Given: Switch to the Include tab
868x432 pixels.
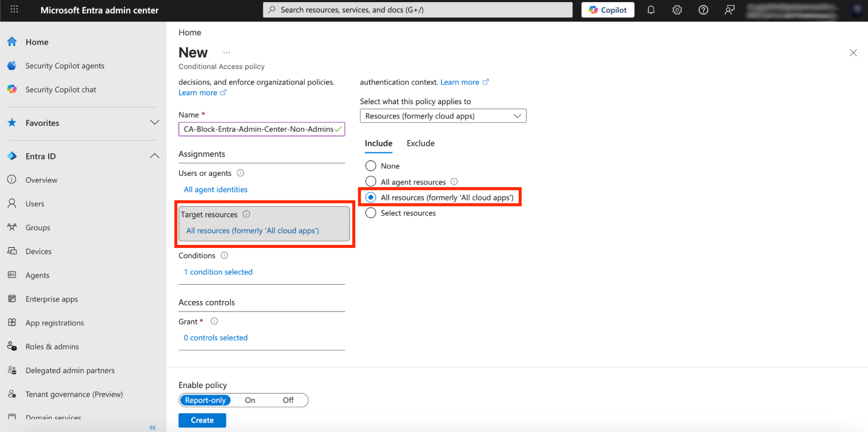Looking at the screenshot, I should [378, 143].
